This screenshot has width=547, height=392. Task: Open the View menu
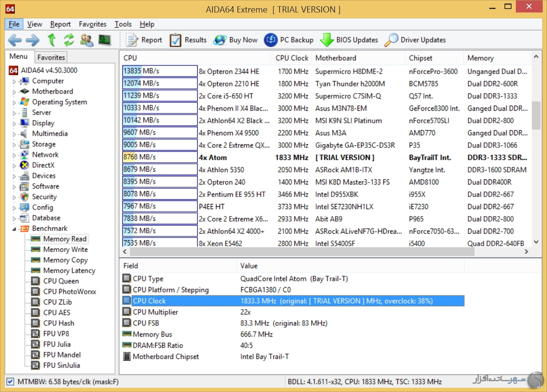pyautogui.click(x=35, y=24)
